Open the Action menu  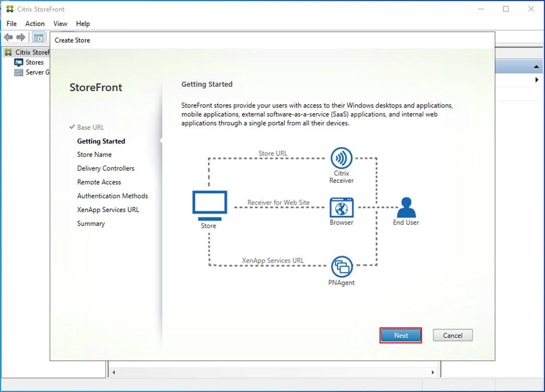34,23
